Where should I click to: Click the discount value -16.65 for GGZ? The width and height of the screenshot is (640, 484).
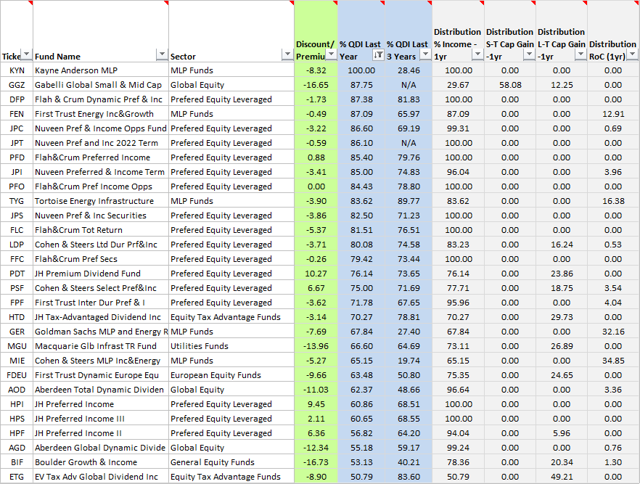tap(316, 85)
